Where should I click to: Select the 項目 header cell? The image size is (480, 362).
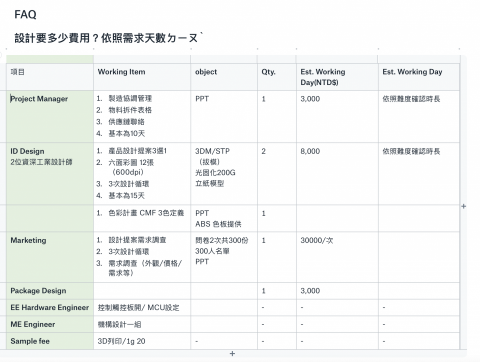point(50,77)
